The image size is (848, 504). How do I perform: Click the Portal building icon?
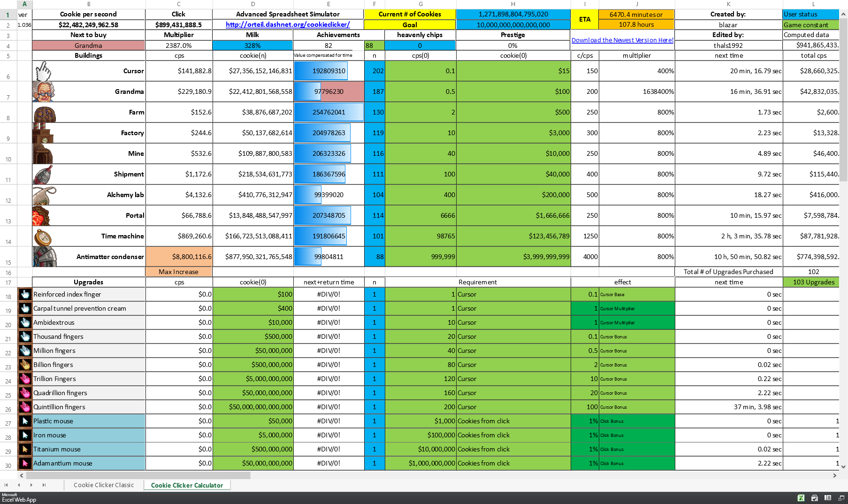tap(41, 216)
